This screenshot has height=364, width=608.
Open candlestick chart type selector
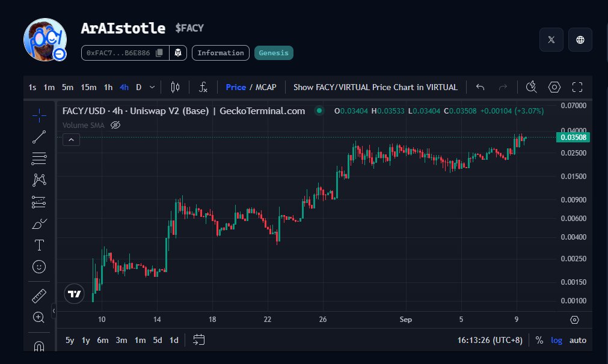[175, 87]
